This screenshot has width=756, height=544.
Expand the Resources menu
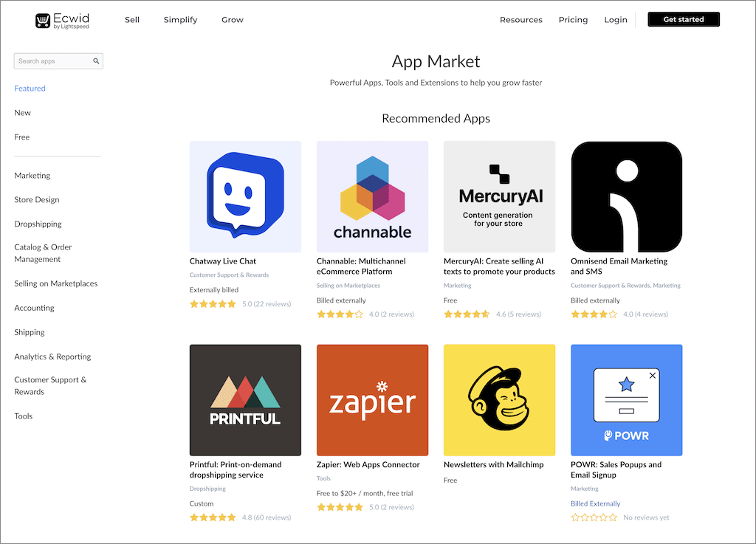pos(520,20)
